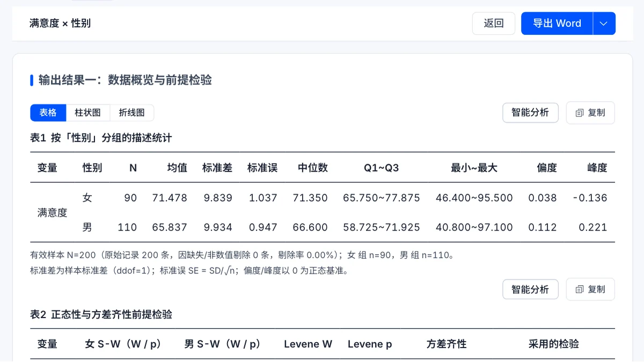
Task: Click the 采用的检验 column header
Action: [x=554, y=344]
